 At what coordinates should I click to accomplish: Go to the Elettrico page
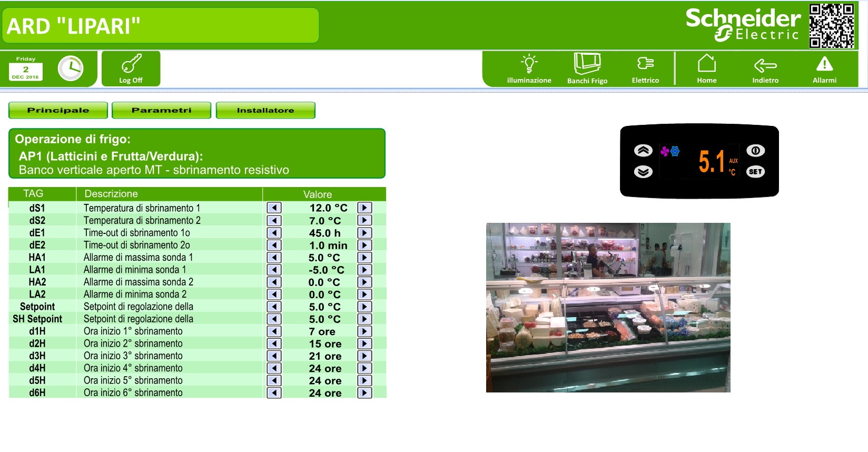pyautogui.click(x=645, y=69)
